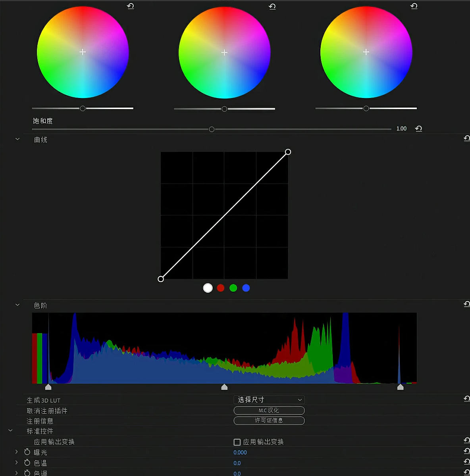This screenshot has height=476, width=470.
Task: Click the third wheel's brightness slider handle
Action: [x=366, y=108]
